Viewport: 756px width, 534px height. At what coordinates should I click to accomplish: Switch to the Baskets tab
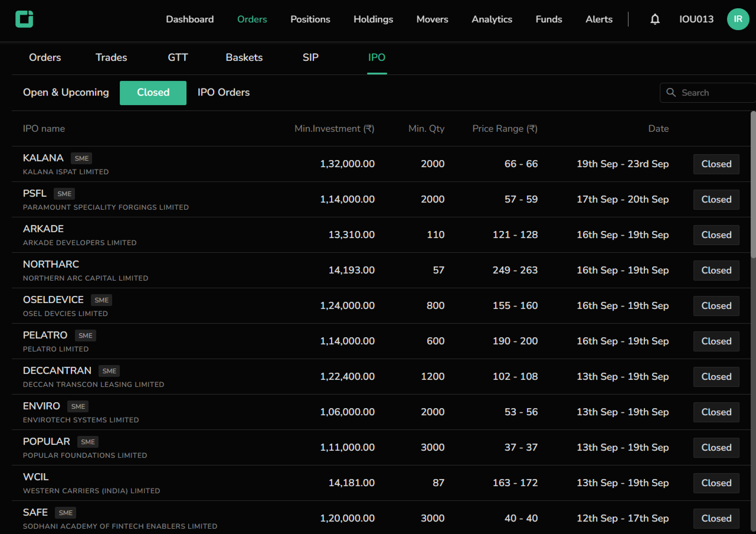(244, 57)
